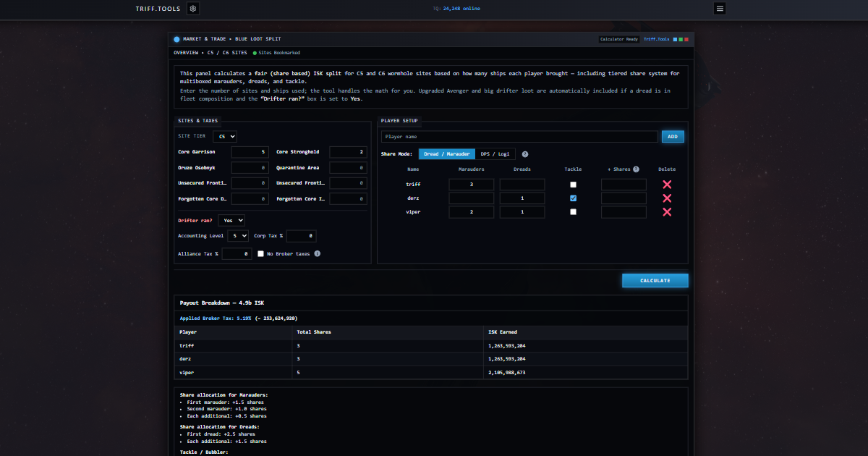
Task: Click the 'Total Shares' column header
Action: click(x=313, y=332)
